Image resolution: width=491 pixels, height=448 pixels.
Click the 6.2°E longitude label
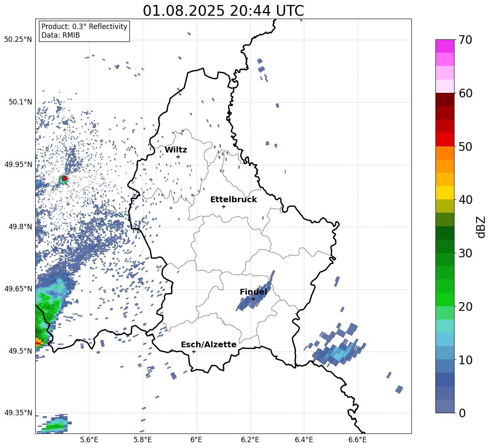(250, 440)
